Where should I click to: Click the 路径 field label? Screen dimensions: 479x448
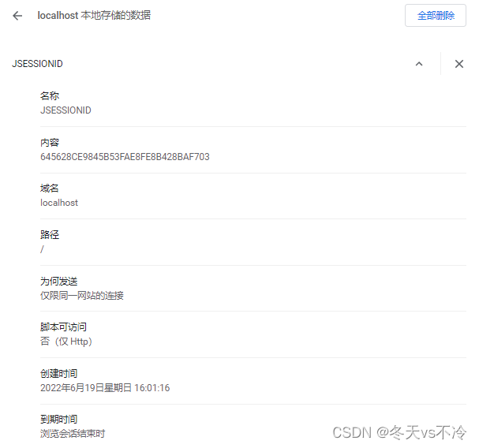point(50,235)
